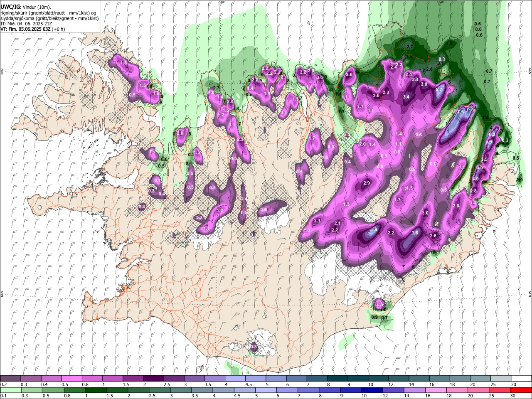
Task: Click the rain scale swatch labeled 0.1
Action: click(x=10, y=390)
